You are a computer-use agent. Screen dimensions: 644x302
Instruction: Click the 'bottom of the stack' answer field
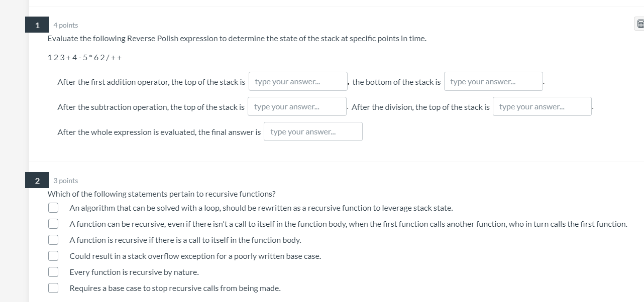click(493, 81)
